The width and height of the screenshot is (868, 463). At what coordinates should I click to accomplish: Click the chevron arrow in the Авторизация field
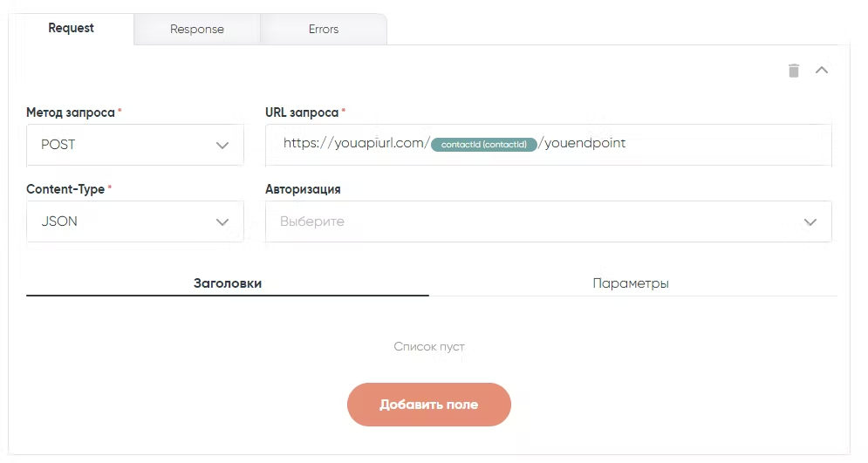click(x=810, y=222)
